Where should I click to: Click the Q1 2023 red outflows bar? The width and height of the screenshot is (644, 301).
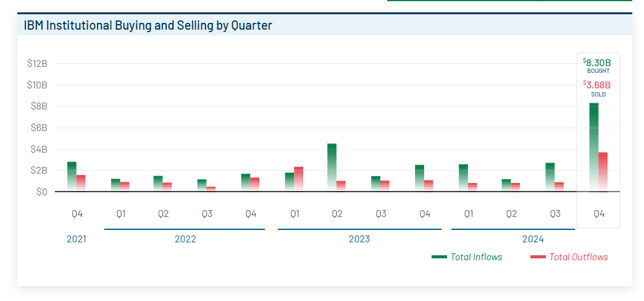(x=299, y=179)
